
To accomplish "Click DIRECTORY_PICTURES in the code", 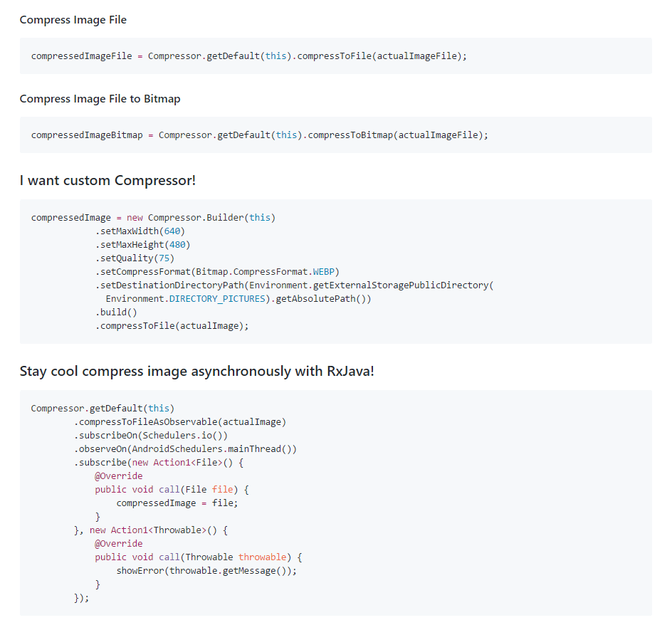I will click(x=218, y=298).
